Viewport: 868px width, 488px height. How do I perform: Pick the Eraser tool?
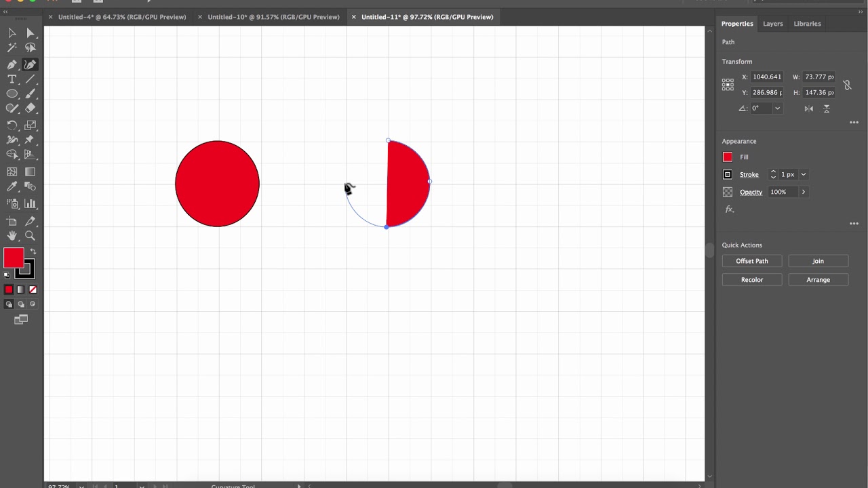click(x=31, y=108)
